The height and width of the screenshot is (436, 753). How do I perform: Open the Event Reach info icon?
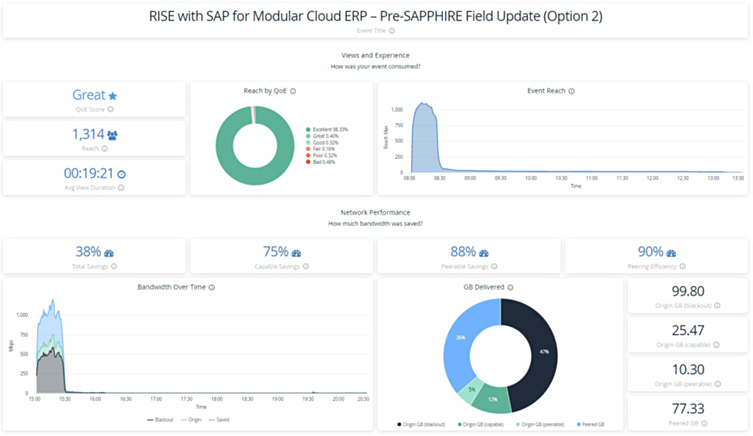(x=571, y=91)
